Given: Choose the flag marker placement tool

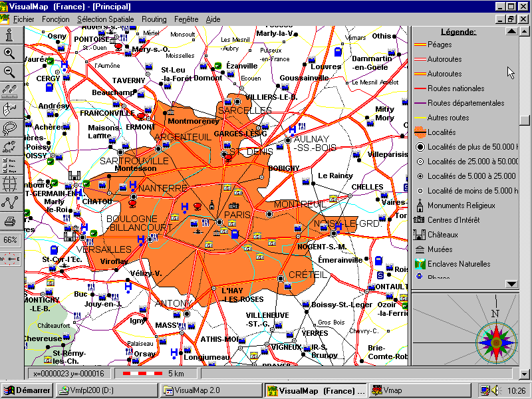Looking at the screenshot, I should 11,109.
